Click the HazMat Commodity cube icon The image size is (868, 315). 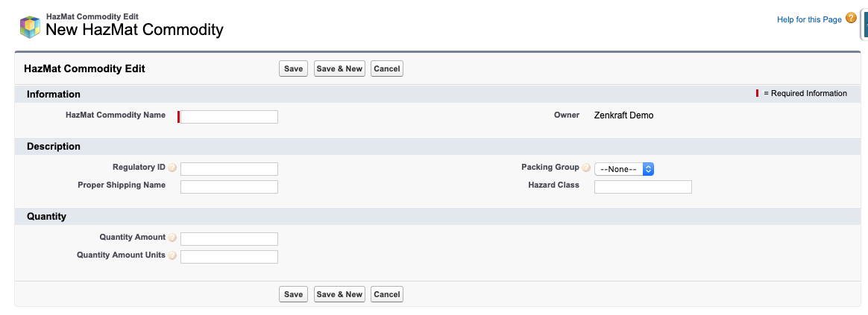[x=30, y=27]
